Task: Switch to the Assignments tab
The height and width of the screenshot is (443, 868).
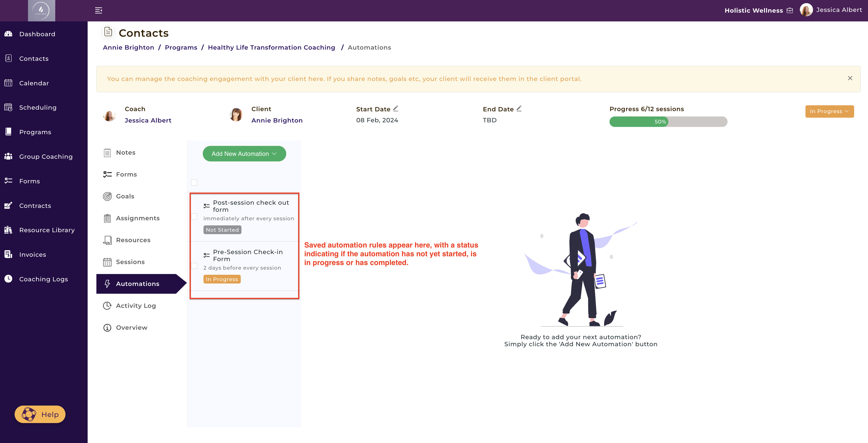Action: [138, 218]
